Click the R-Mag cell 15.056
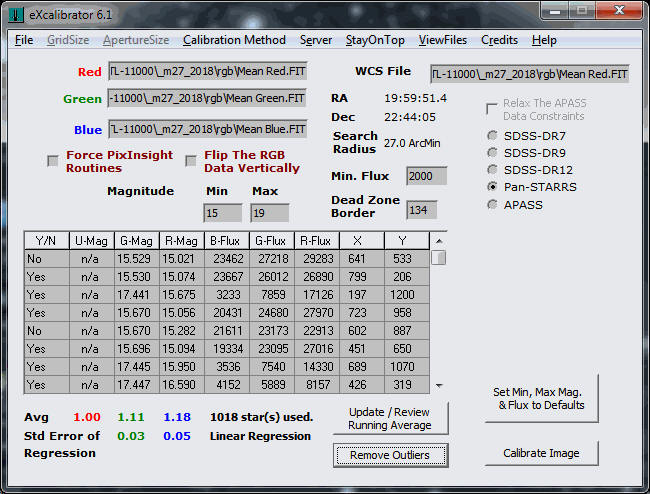650x494 pixels. point(181,312)
